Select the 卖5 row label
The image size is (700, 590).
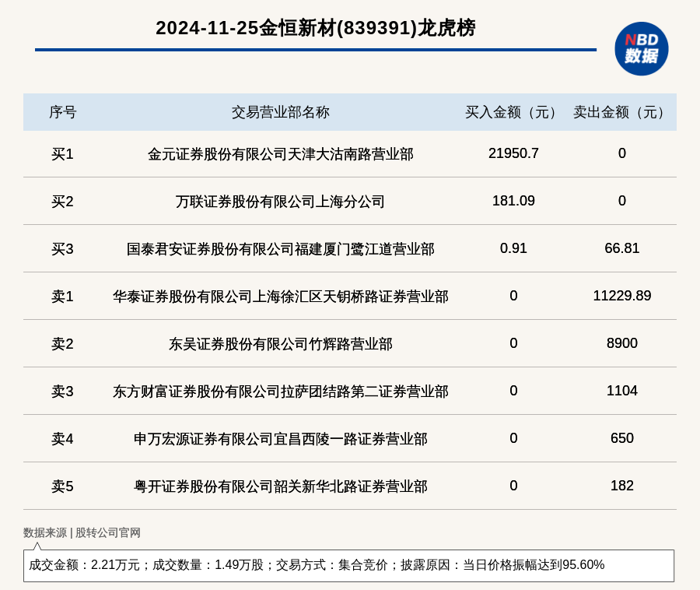(62, 486)
